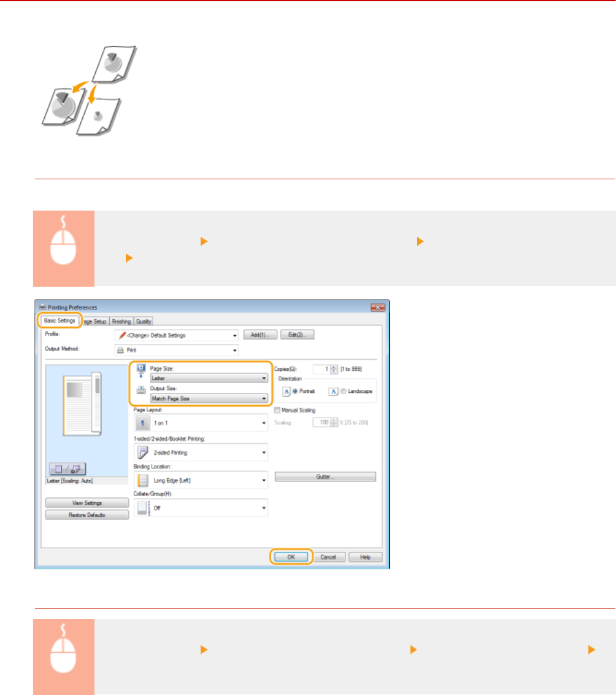616x695 pixels.
Task: Click the Portrait orientation A icon
Action: 286,391
